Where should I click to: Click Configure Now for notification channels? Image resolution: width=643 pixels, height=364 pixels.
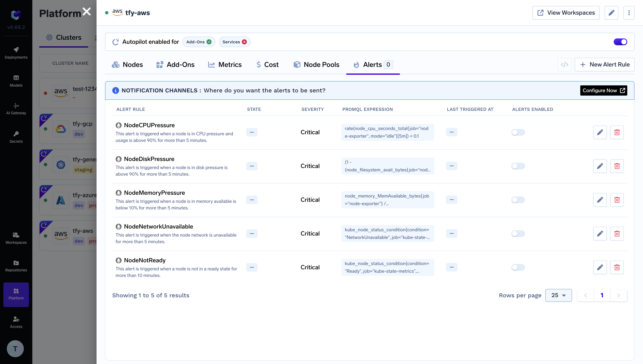click(603, 90)
